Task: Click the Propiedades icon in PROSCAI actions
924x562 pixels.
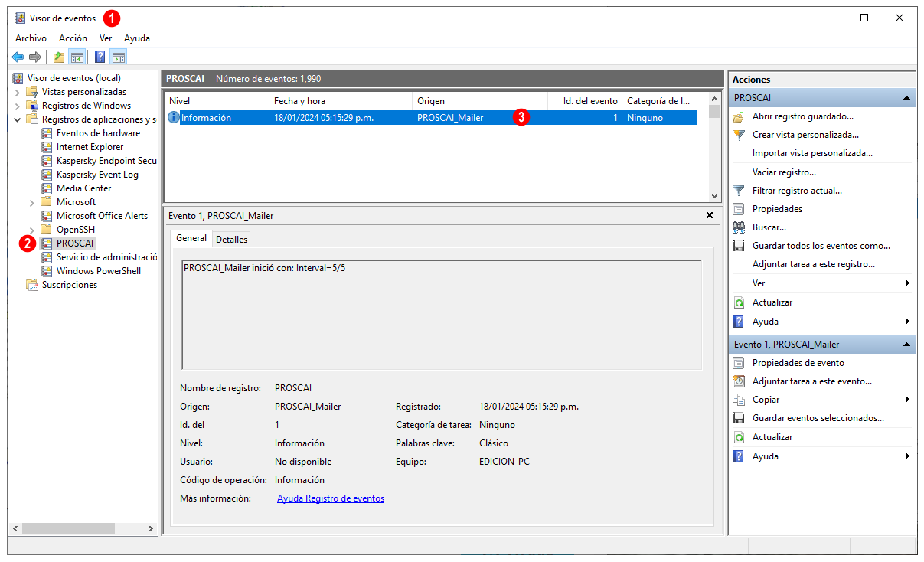Action: (739, 209)
